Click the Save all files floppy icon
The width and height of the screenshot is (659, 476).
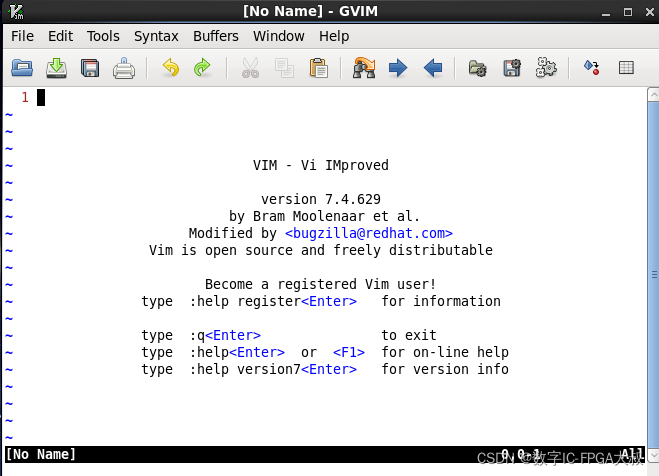pyautogui.click(x=90, y=68)
